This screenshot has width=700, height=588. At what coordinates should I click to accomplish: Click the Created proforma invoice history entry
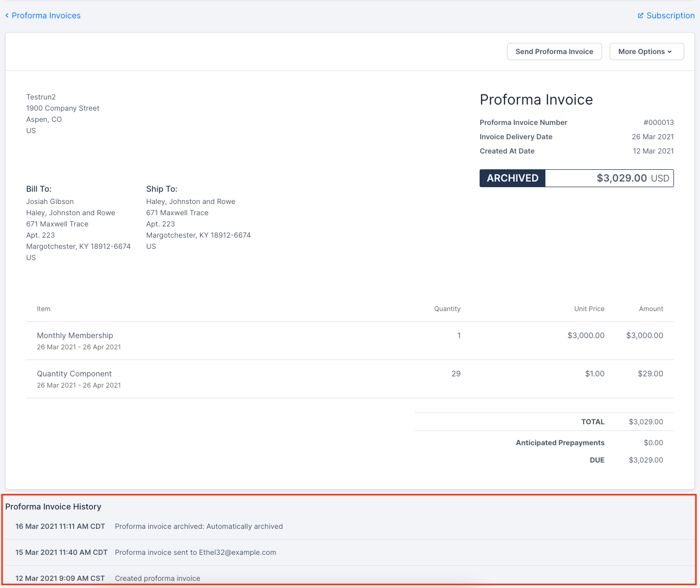(157, 578)
